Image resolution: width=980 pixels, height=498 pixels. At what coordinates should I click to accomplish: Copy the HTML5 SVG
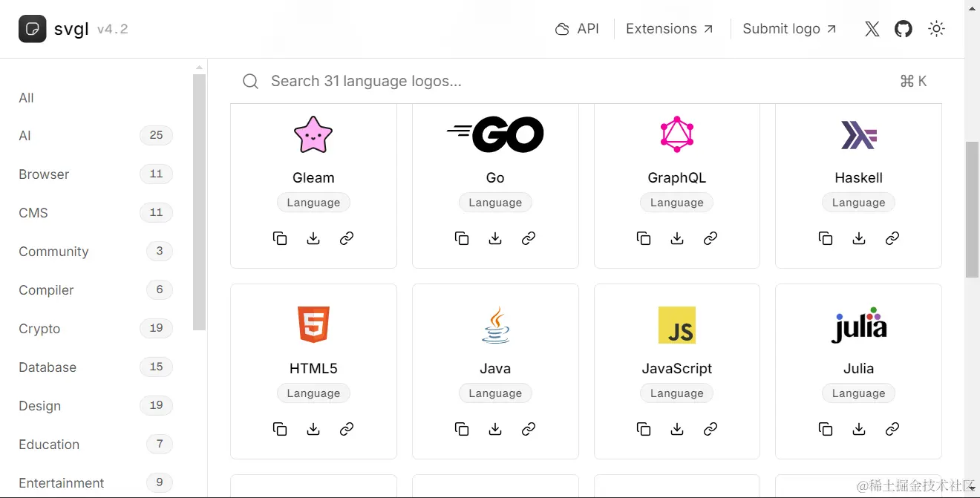pos(280,429)
